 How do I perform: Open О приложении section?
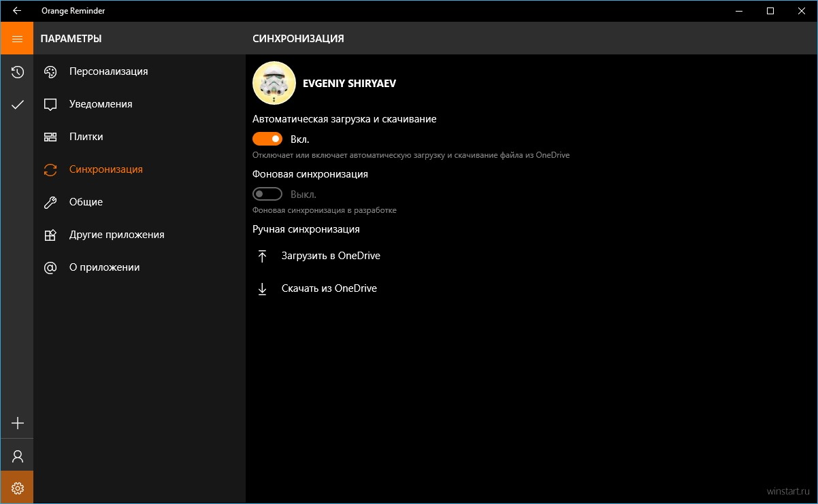click(x=140, y=267)
